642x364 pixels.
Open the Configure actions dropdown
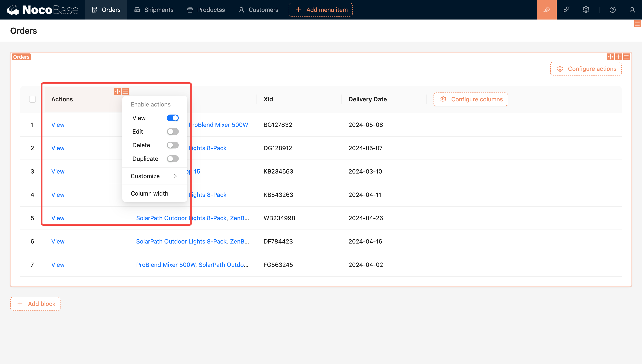pyautogui.click(x=586, y=69)
